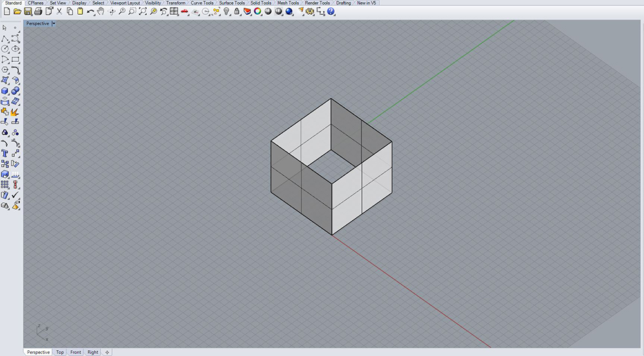Click the Boolean union spheres icon
Image resolution: width=644 pixels, height=356 pixels.
(x=15, y=91)
